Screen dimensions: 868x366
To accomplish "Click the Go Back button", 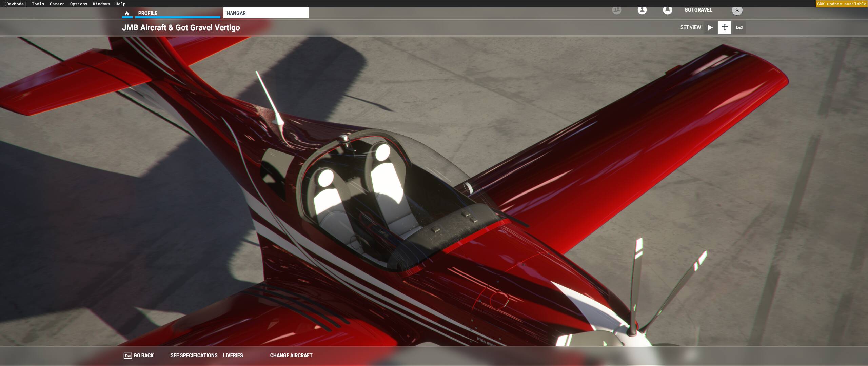I will pyautogui.click(x=139, y=355).
